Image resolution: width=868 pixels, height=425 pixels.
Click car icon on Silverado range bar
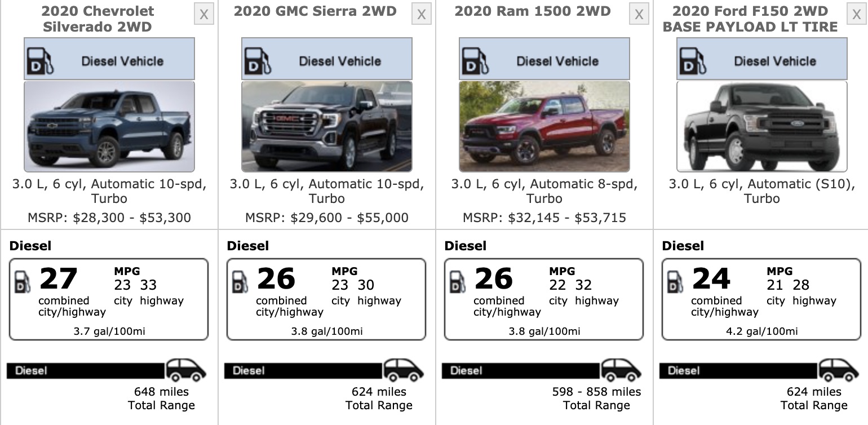point(186,370)
